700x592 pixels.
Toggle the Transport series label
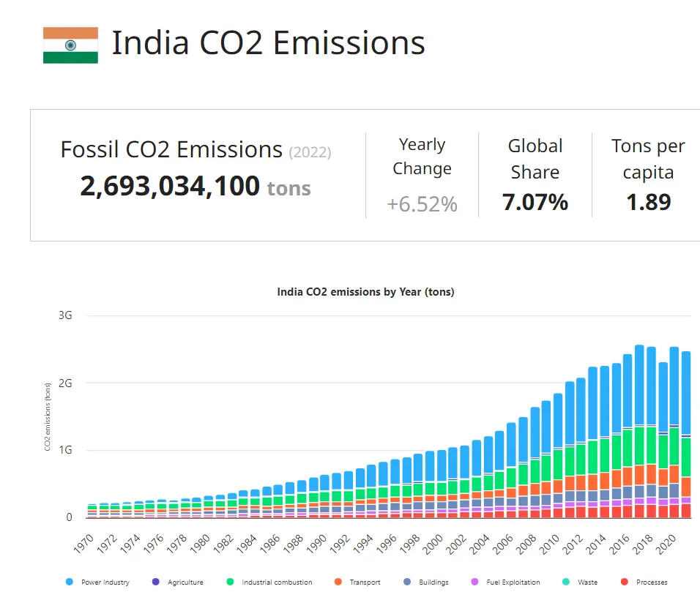coord(364,582)
